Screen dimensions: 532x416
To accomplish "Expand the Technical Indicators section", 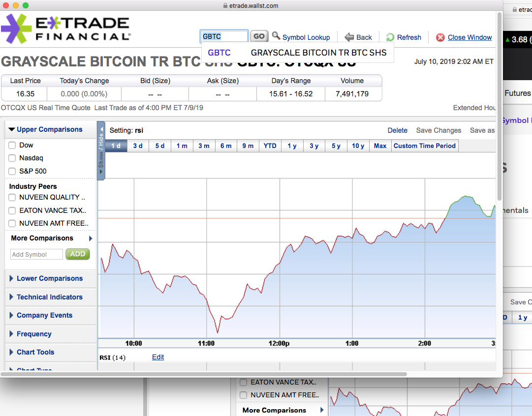I will click(50, 297).
